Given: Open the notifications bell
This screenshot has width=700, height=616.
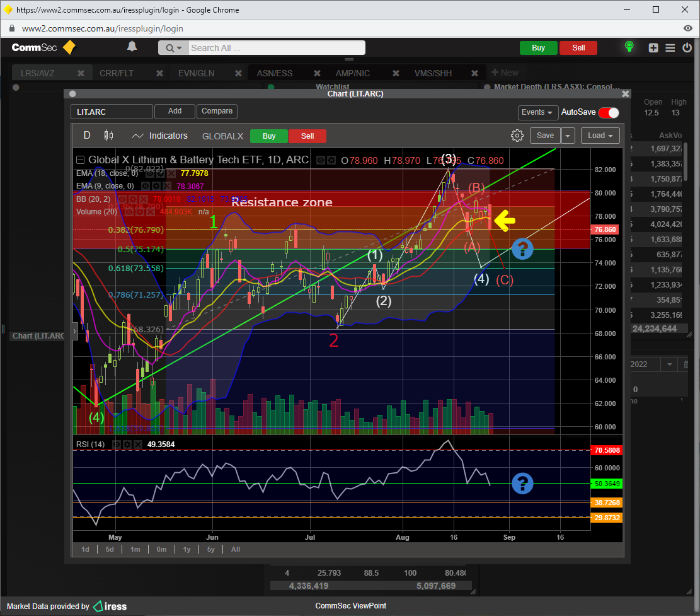Looking at the screenshot, I should click(132, 47).
